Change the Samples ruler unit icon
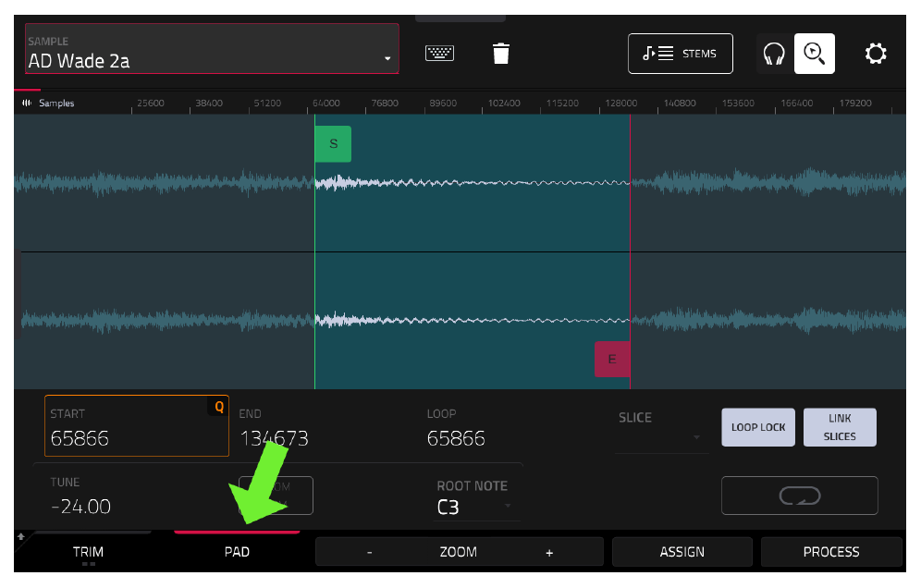This screenshot has width=921, height=588. coord(27,103)
